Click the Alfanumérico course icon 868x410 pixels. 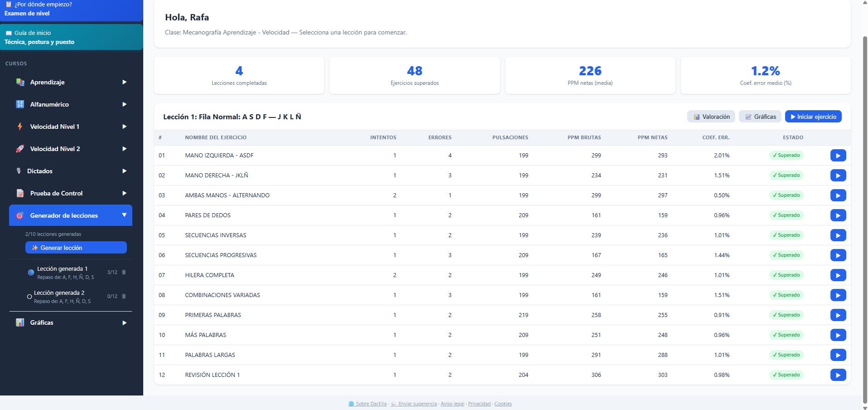20,104
